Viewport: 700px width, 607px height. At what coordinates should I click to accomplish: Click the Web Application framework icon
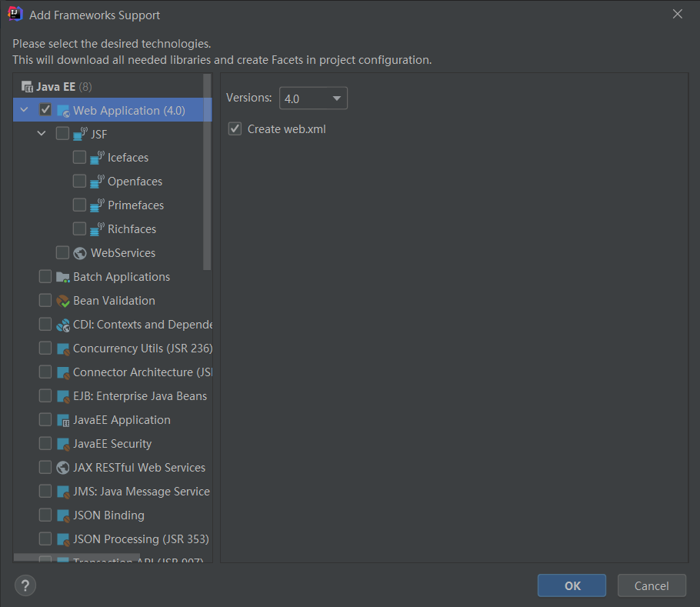(x=63, y=111)
